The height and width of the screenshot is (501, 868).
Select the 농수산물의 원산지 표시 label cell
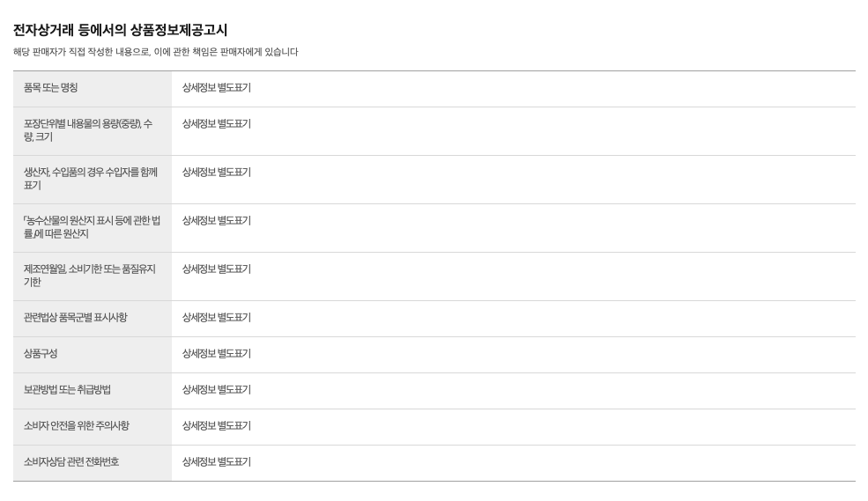92,227
